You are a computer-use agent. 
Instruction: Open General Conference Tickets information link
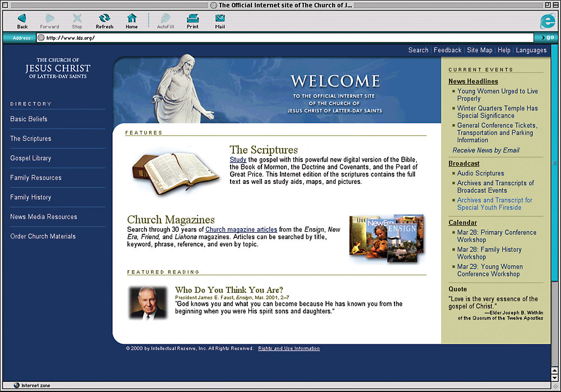[497, 133]
